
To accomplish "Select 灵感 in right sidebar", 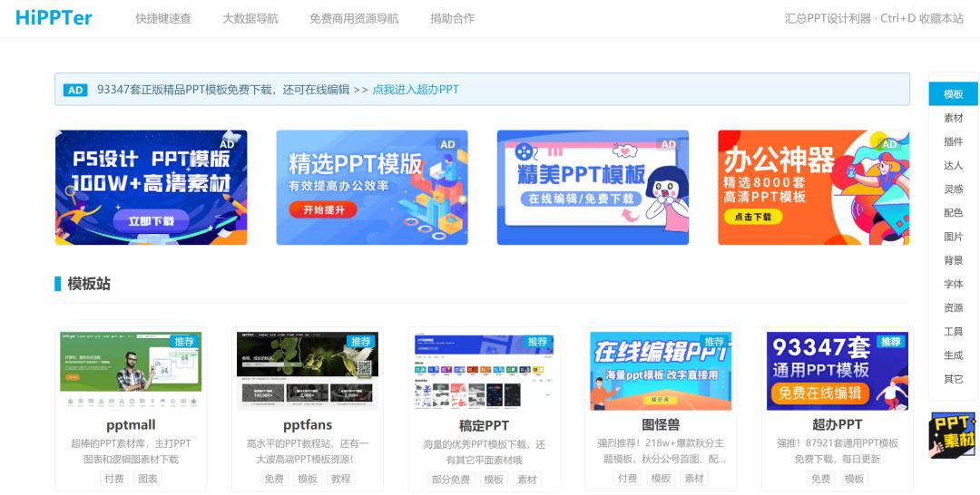I will 953,189.
